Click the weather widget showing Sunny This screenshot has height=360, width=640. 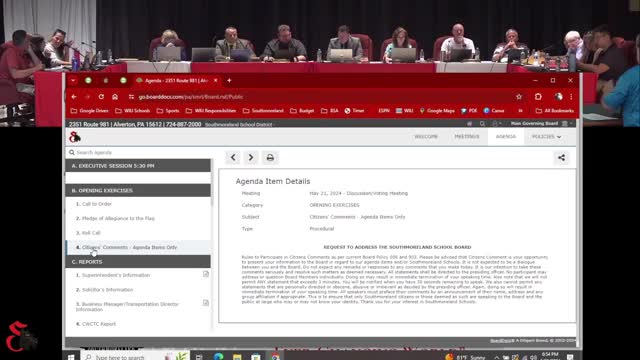[x=465, y=357]
